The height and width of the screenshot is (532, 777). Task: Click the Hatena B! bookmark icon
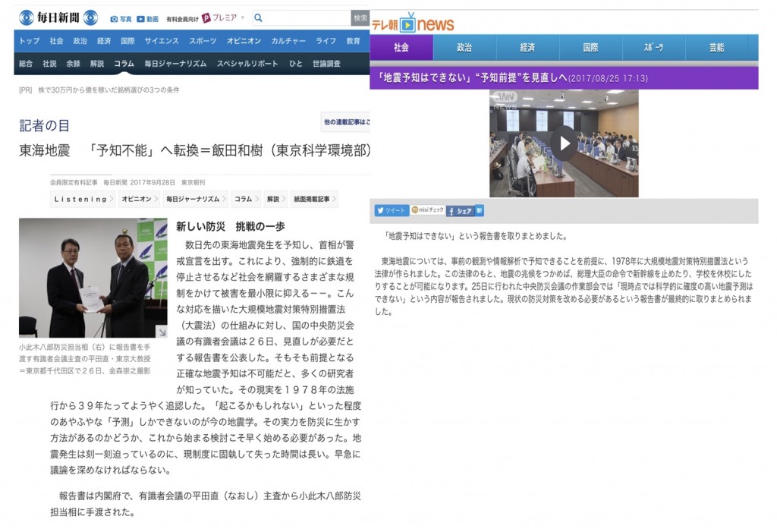coord(480,211)
